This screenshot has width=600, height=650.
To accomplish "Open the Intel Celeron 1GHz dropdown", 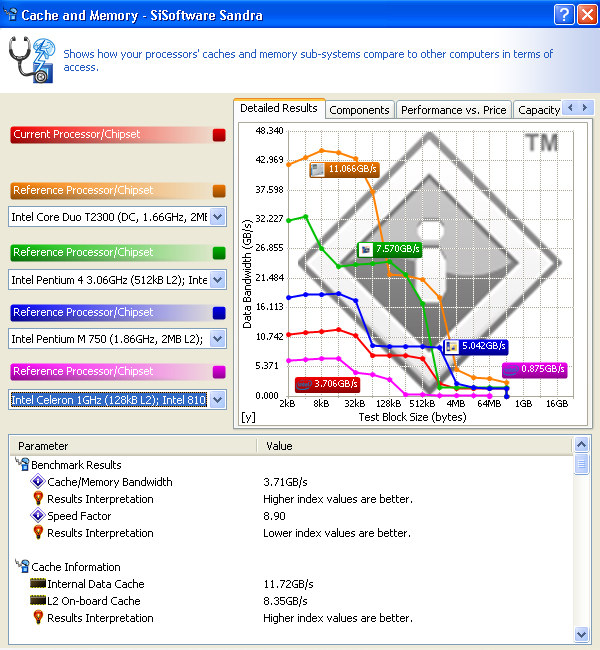I will pyautogui.click(x=218, y=400).
